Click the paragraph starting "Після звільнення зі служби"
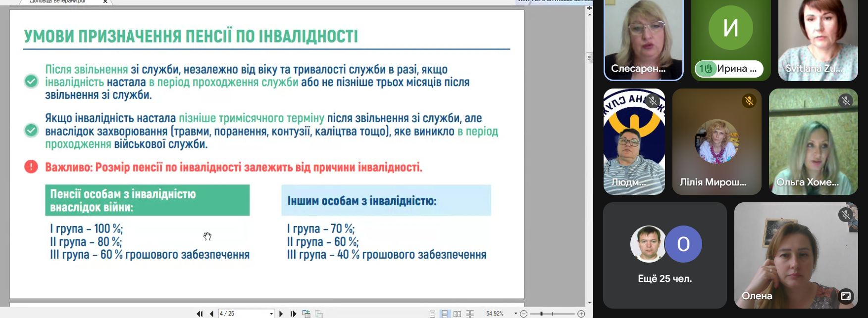This screenshot has height=318, width=868. [x=257, y=82]
